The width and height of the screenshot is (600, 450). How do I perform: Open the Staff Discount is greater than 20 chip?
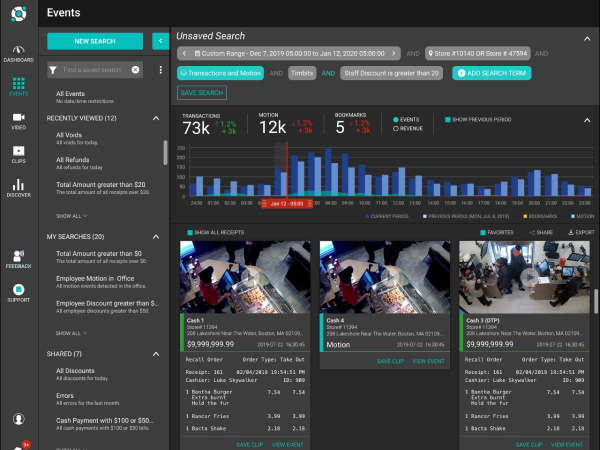pyautogui.click(x=391, y=73)
